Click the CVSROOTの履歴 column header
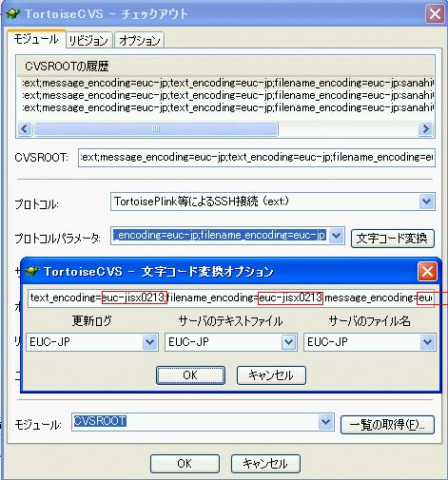448x480 pixels. click(x=225, y=67)
